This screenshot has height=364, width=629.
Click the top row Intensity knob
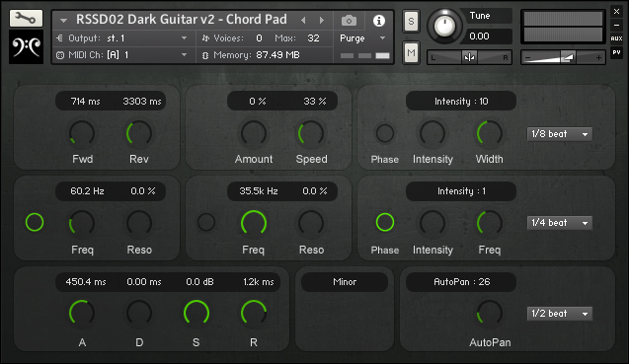[432, 133]
